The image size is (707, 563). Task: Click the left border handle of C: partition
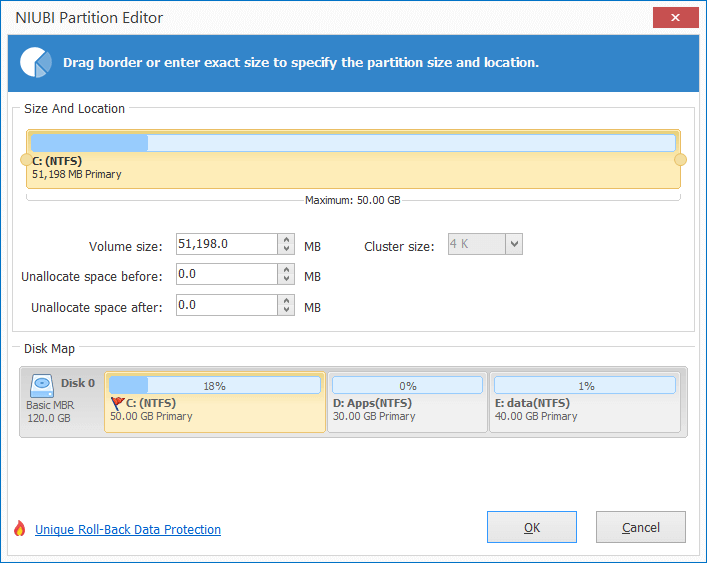coord(27,160)
